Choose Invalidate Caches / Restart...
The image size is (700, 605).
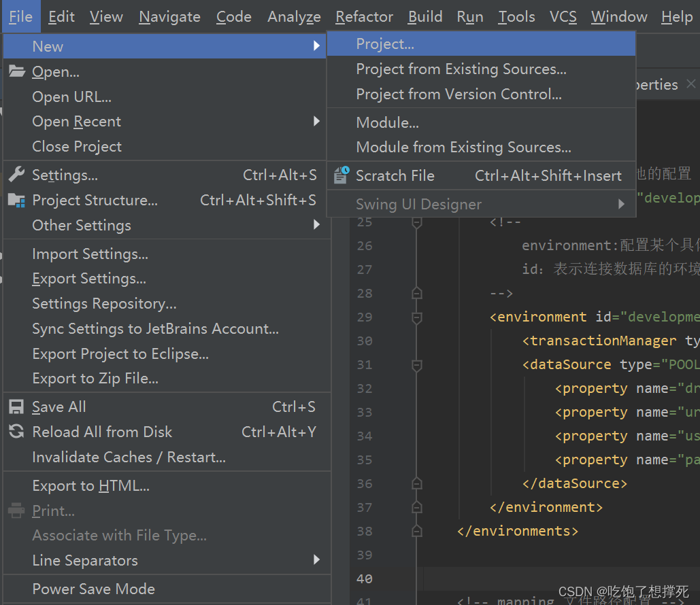coord(167,457)
